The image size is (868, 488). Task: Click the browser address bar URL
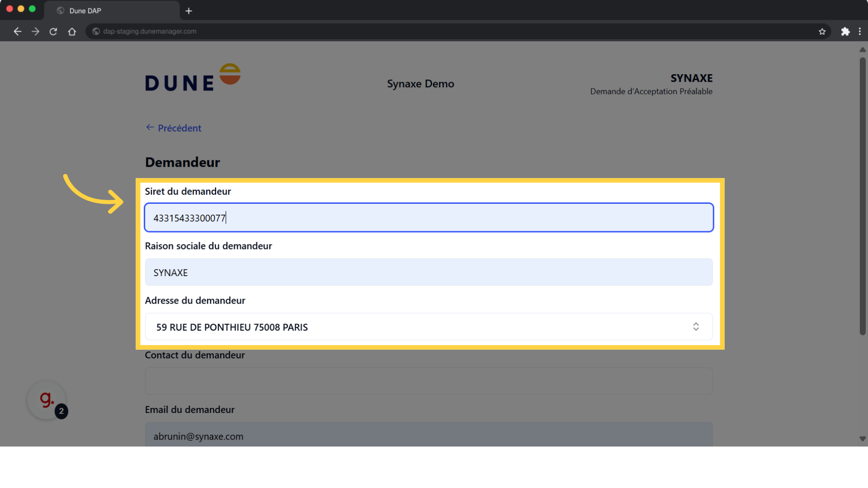pos(150,32)
